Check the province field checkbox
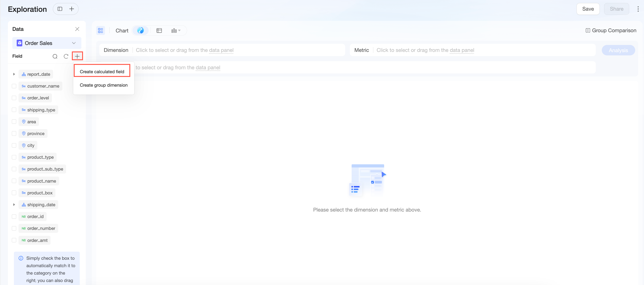Image resolution: width=644 pixels, height=285 pixels. click(x=14, y=133)
